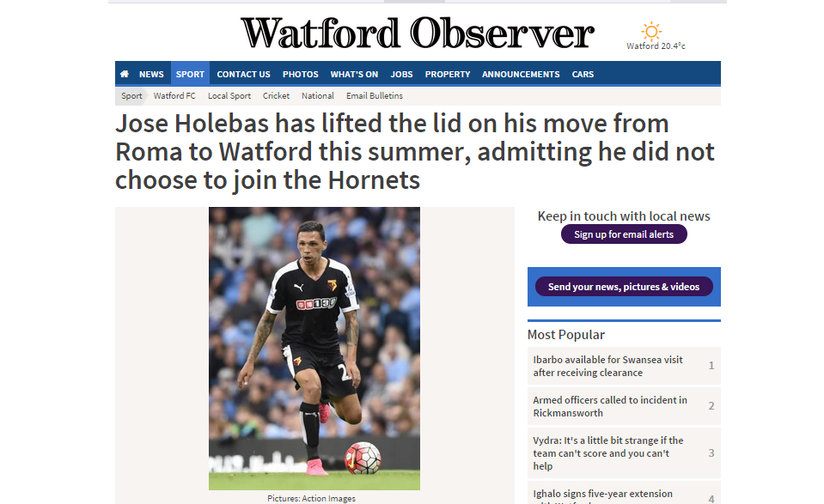Click the sun weather icon
This screenshot has height=504, width=824.
651,32
